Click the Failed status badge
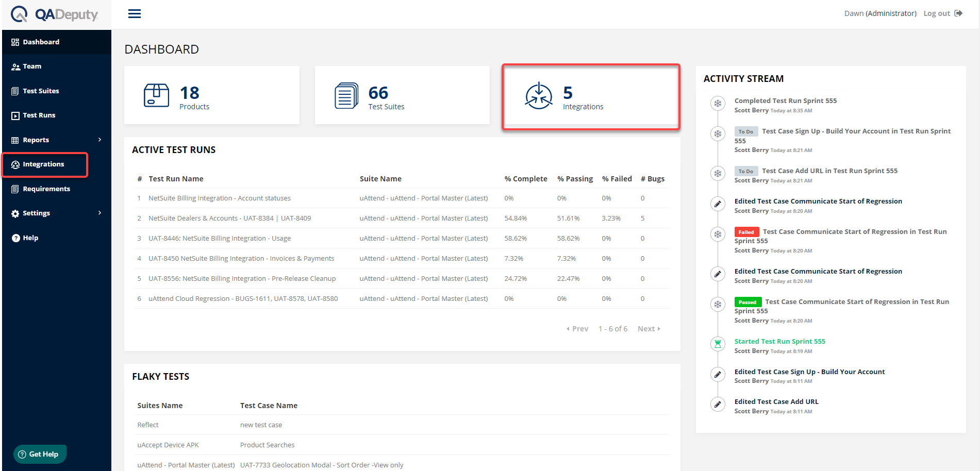 coord(746,232)
